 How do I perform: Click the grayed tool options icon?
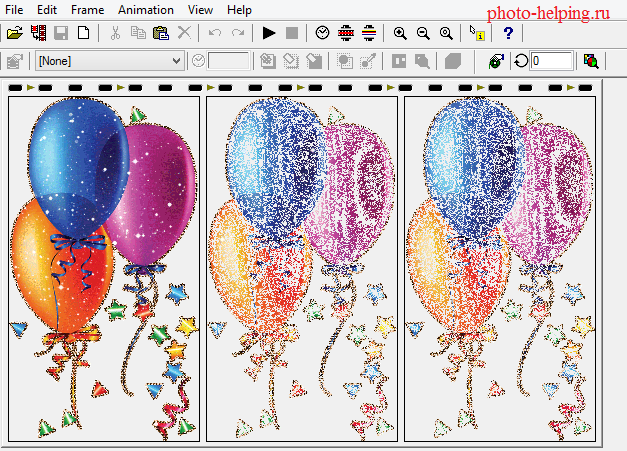coord(15,61)
